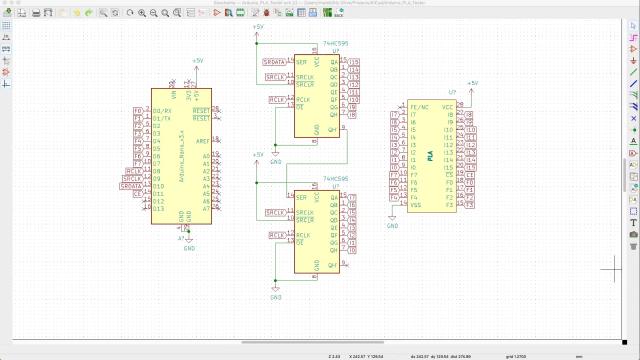Redo the last undone edit

point(89,13)
